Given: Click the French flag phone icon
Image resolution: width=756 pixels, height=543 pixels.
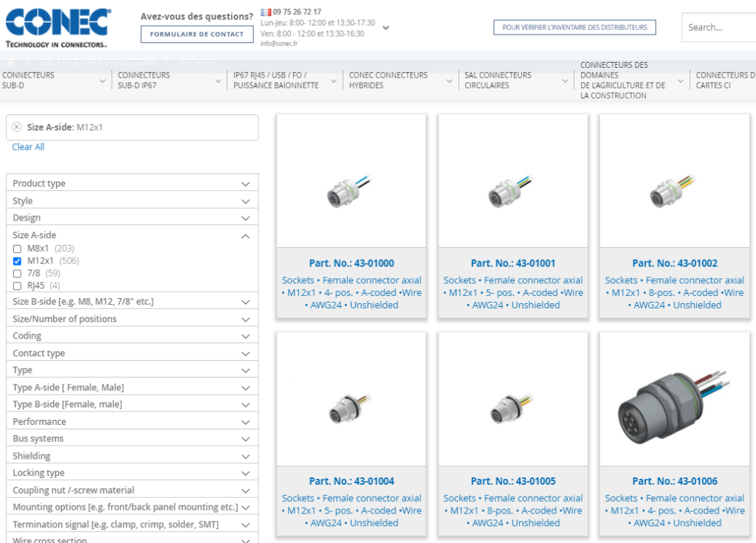Looking at the screenshot, I should point(266,12).
